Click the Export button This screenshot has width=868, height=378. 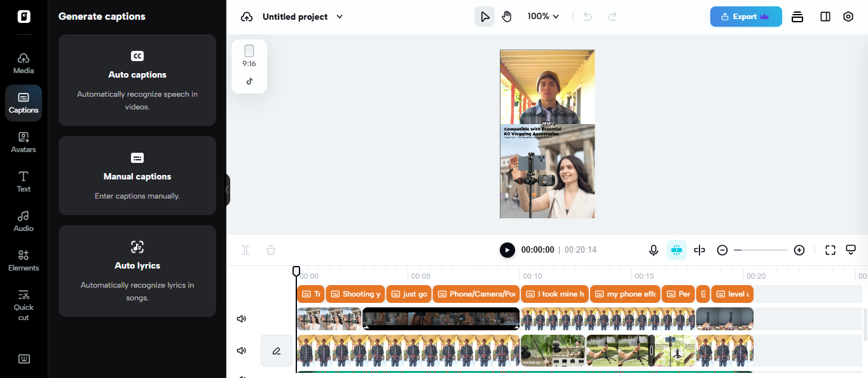point(745,16)
